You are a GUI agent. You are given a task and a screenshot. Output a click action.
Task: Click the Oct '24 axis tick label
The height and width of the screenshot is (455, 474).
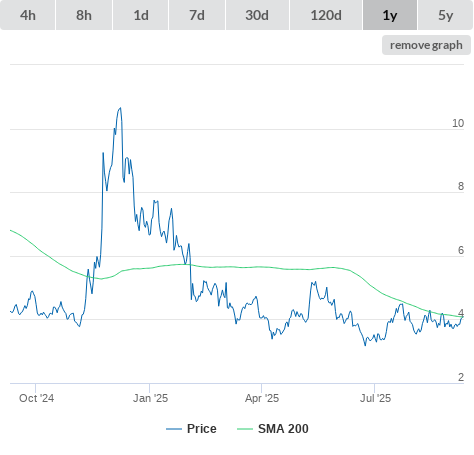[36, 398]
